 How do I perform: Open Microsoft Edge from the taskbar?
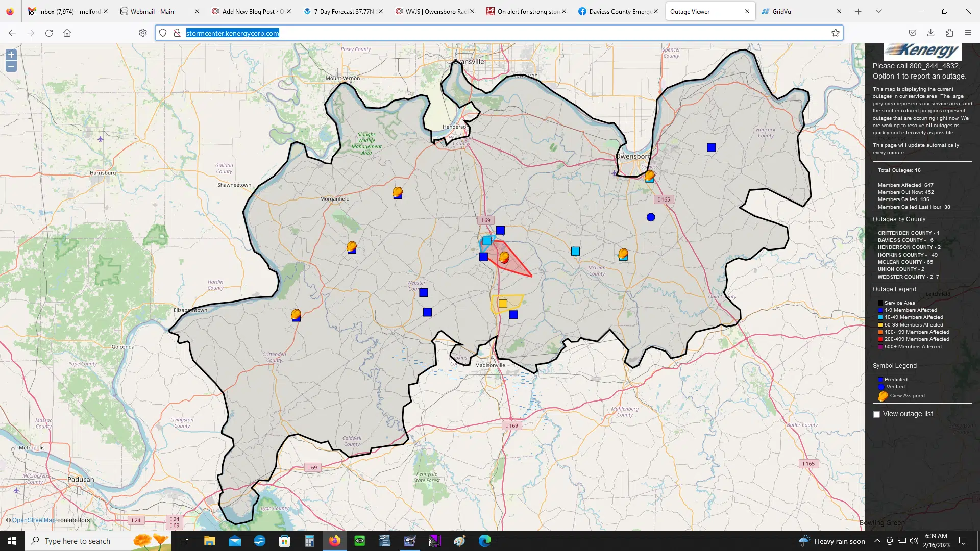(x=484, y=541)
